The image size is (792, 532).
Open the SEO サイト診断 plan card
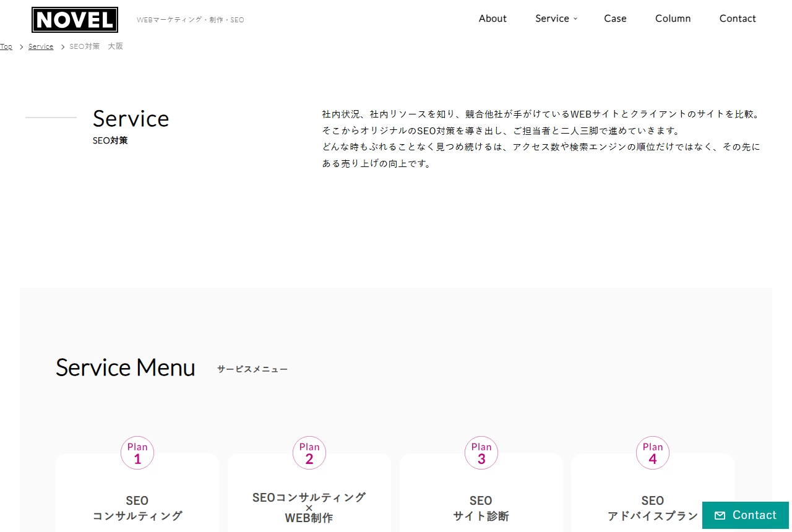click(x=481, y=492)
